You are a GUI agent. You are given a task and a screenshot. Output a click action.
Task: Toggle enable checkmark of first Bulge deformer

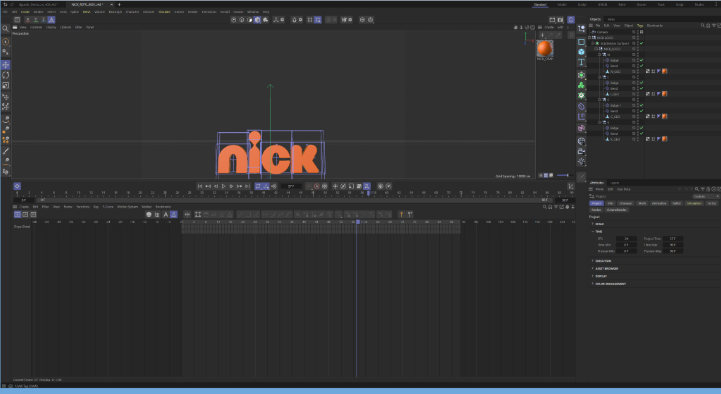click(x=641, y=60)
